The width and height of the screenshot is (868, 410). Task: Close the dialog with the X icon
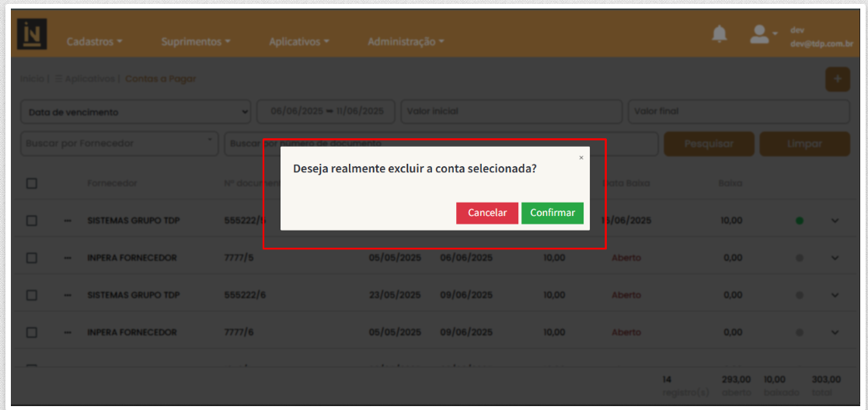click(580, 158)
